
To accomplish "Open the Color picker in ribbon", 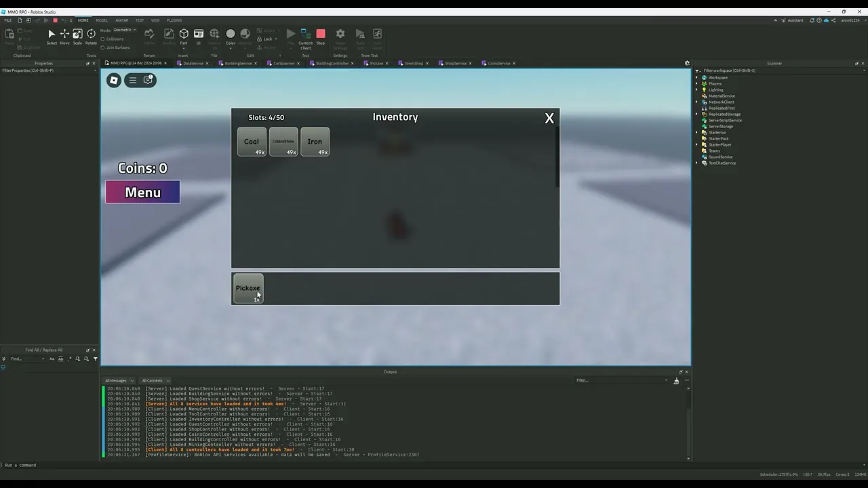I will point(231,37).
